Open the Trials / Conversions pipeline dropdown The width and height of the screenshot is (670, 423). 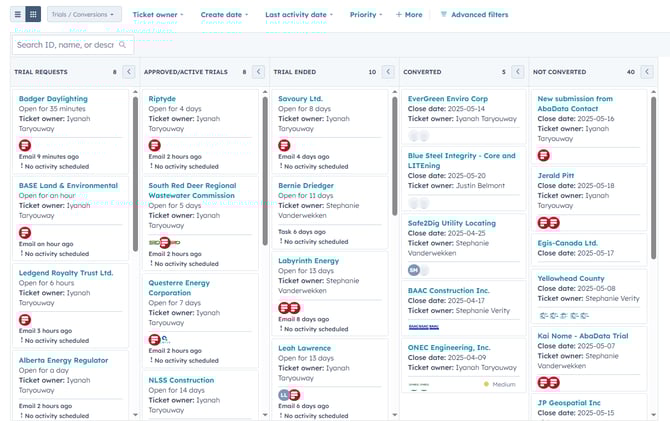[84, 15]
